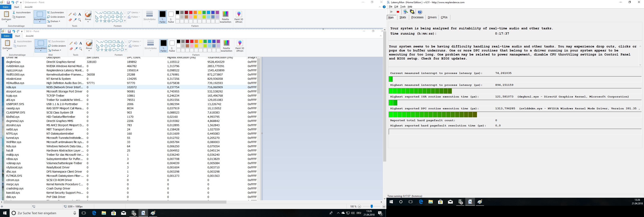Viewport: 644px width, 217px height.
Task: Open the Stats tab in LatencyMon
Action: (403, 17)
